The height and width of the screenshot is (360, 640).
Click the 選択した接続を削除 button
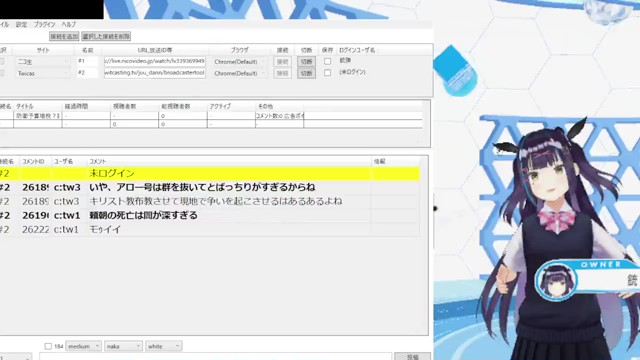106,36
